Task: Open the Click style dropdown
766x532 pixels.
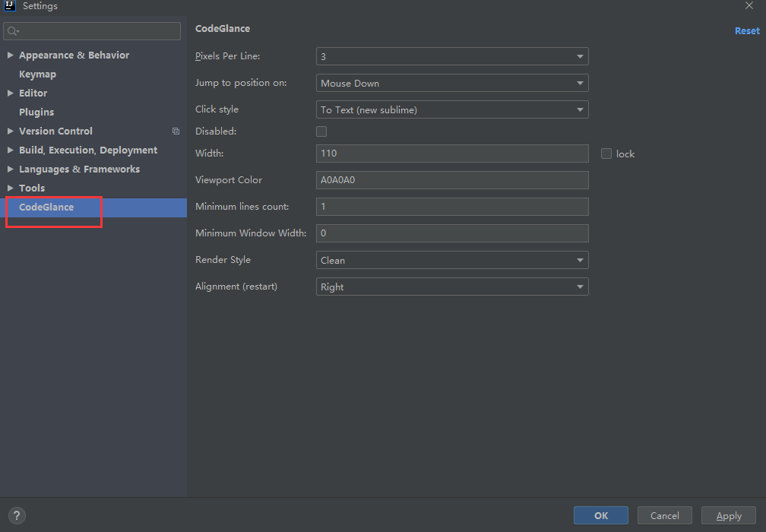Action: [x=452, y=109]
